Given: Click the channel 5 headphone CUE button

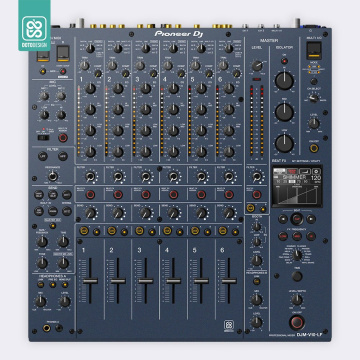Looking at the screenshot, I should click(195, 230).
